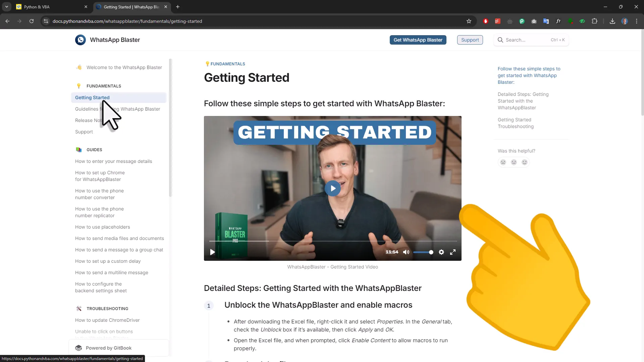644x362 pixels.
Task: Open Support in the sidebar Fundamentals section
Action: point(84,132)
